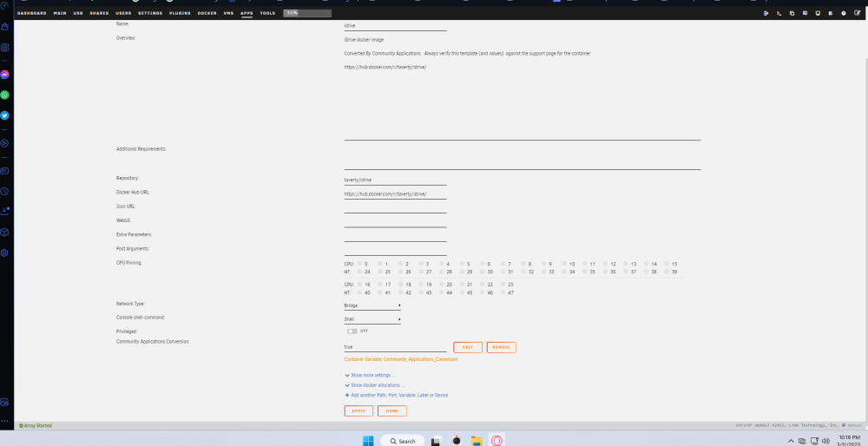This screenshot has height=446, width=868.
Task: Open the Network Type Bridge dropdown
Action: [372, 305]
